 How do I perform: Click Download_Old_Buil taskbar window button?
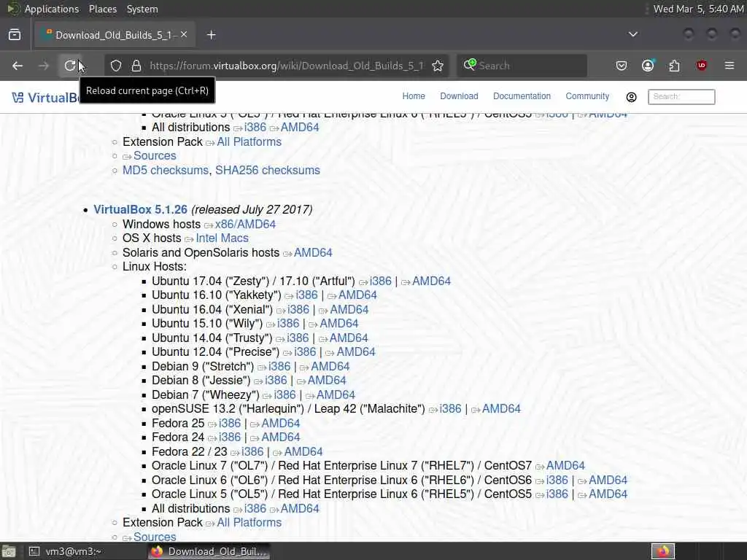[x=209, y=551]
